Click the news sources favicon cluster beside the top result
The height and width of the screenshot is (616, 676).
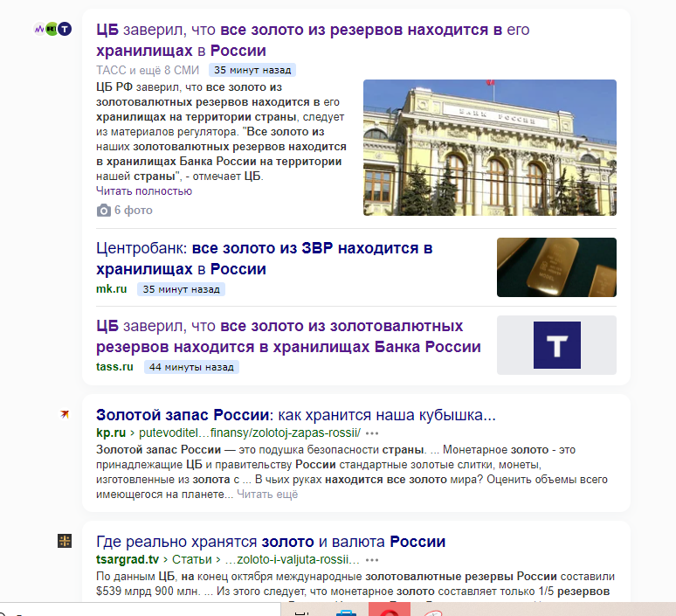(52, 30)
